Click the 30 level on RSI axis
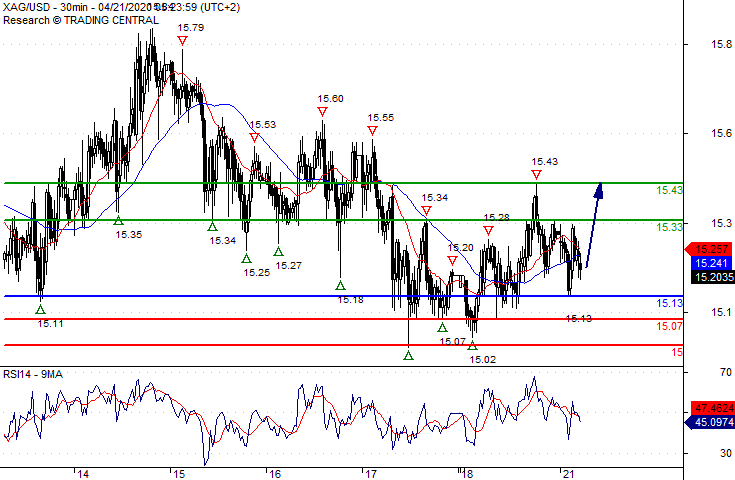The image size is (735, 480). pyautogui.click(x=726, y=453)
